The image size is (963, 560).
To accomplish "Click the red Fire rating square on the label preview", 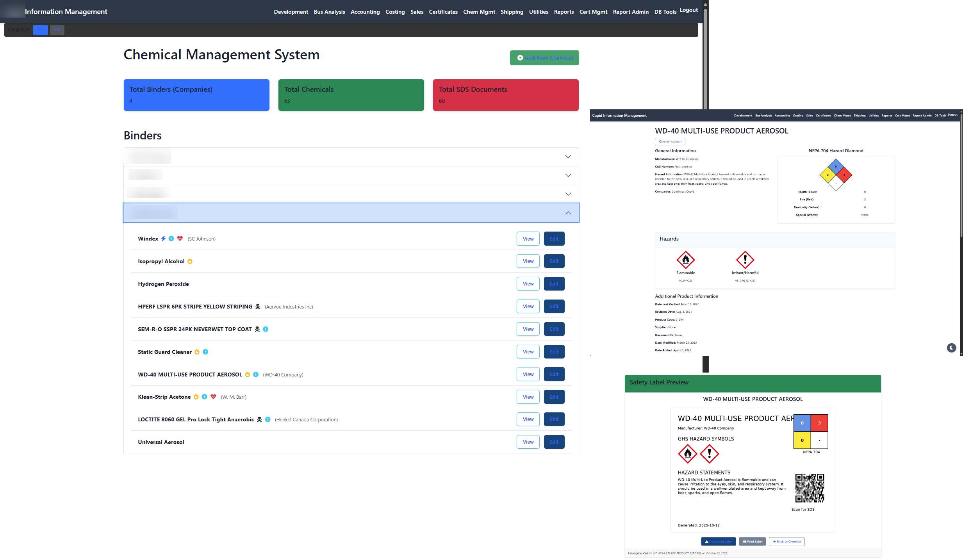I will [820, 423].
